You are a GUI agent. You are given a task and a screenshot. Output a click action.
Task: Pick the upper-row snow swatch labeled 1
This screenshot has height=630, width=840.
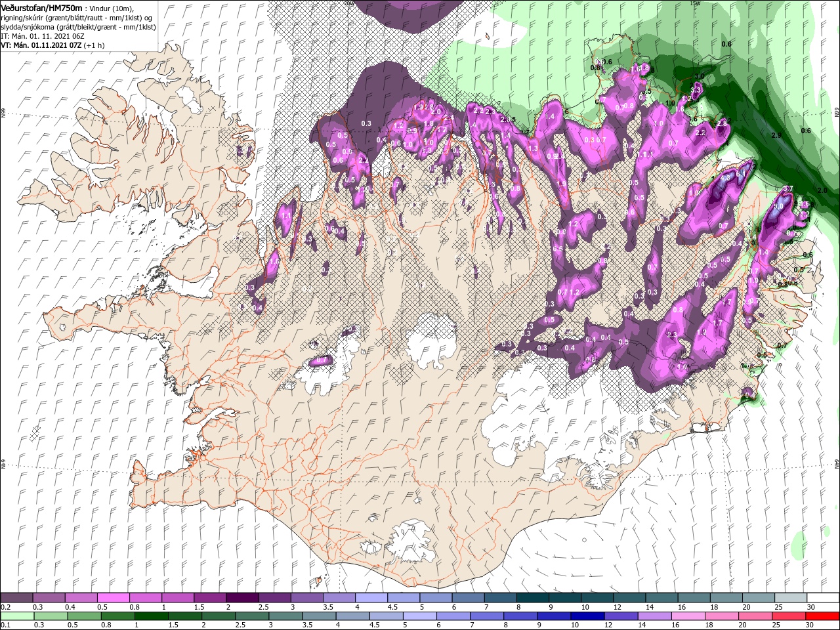[177, 598]
